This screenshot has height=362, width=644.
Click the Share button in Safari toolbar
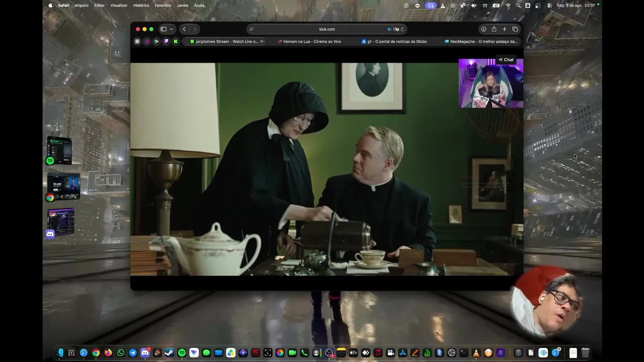(494, 29)
